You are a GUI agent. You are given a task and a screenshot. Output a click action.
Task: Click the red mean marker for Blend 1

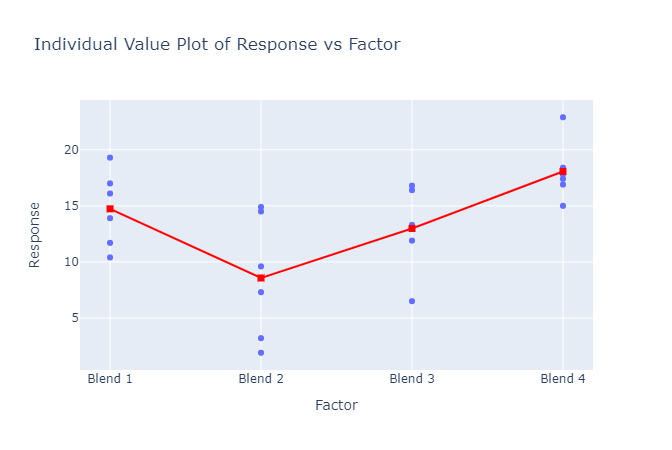tap(110, 209)
